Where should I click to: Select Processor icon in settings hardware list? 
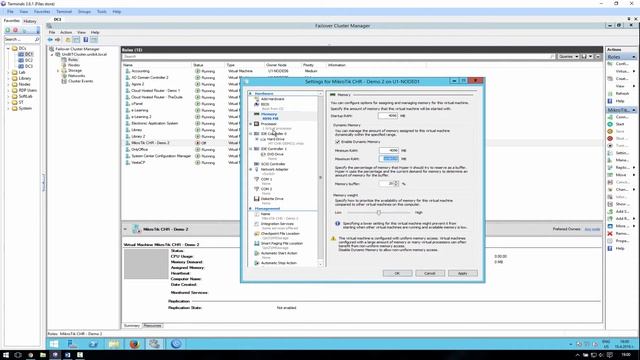(256, 124)
